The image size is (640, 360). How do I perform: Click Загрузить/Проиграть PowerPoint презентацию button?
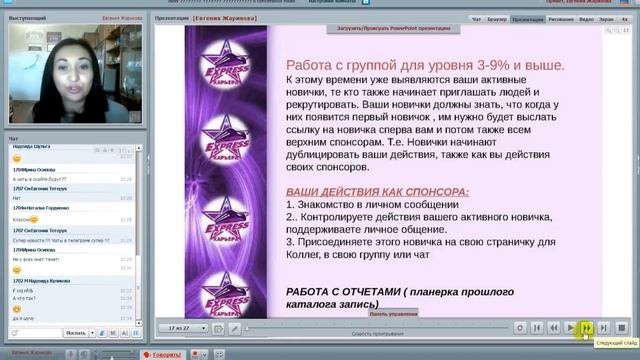[x=393, y=29]
